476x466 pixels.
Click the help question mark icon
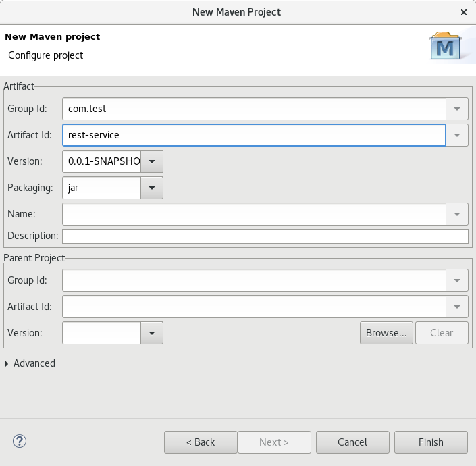[19, 442]
